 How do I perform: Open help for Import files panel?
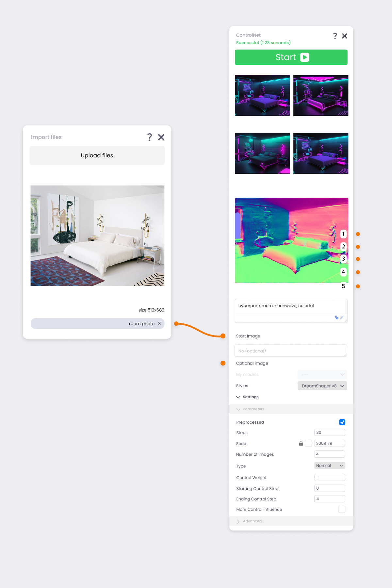tap(150, 137)
